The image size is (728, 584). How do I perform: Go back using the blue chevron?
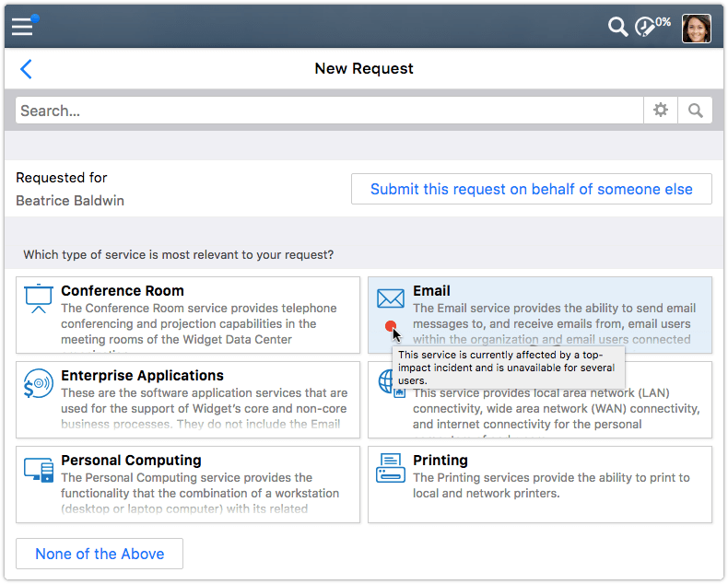(x=27, y=69)
